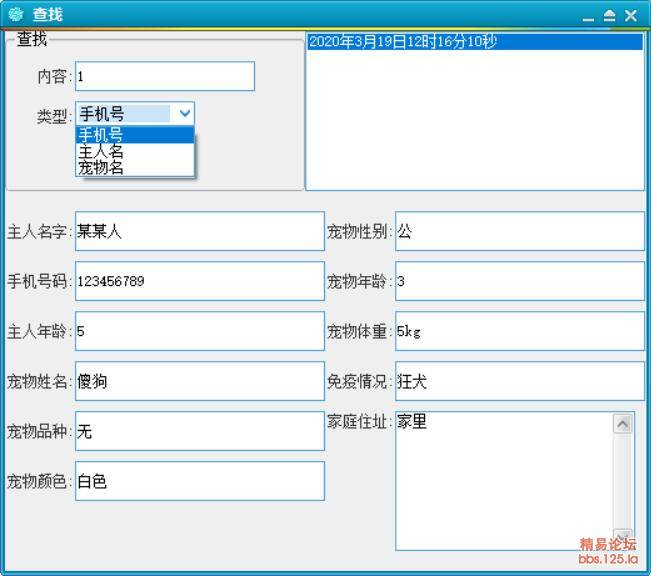Click the 宠物性别 field
Screen dimensions: 651x576
(x=520, y=231)
